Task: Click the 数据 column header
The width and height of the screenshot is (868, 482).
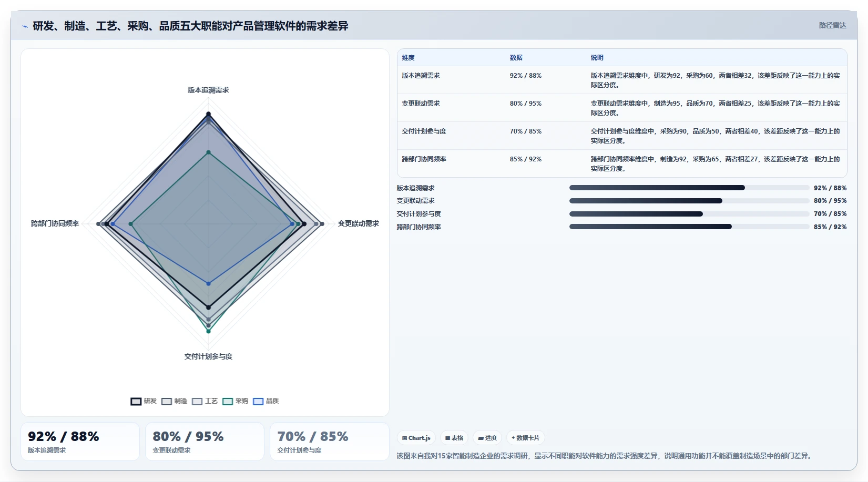Action: [516, 58]
